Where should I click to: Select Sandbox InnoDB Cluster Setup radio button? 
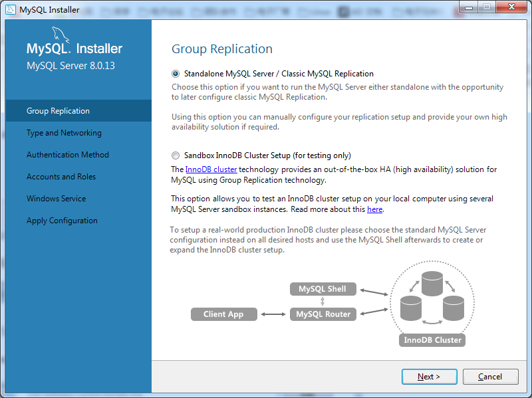click(176, 155)
